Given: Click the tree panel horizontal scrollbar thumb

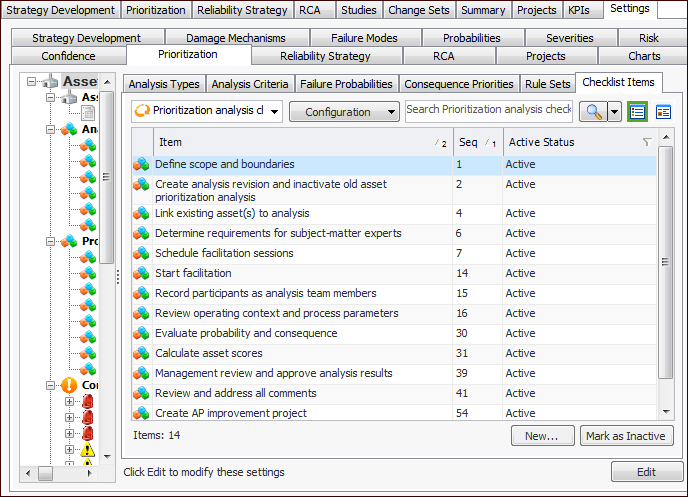Looking at the screenshot, I should click(x=45, y=473).
